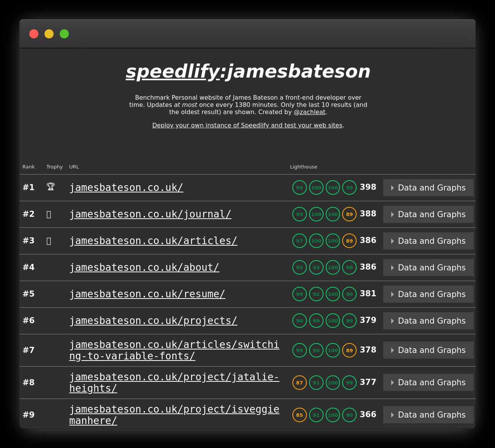The height and width of the screenshot is (448, 495).
Task: Open the jamesbateson.co.uk/about/ link
Action: point(144,267)
